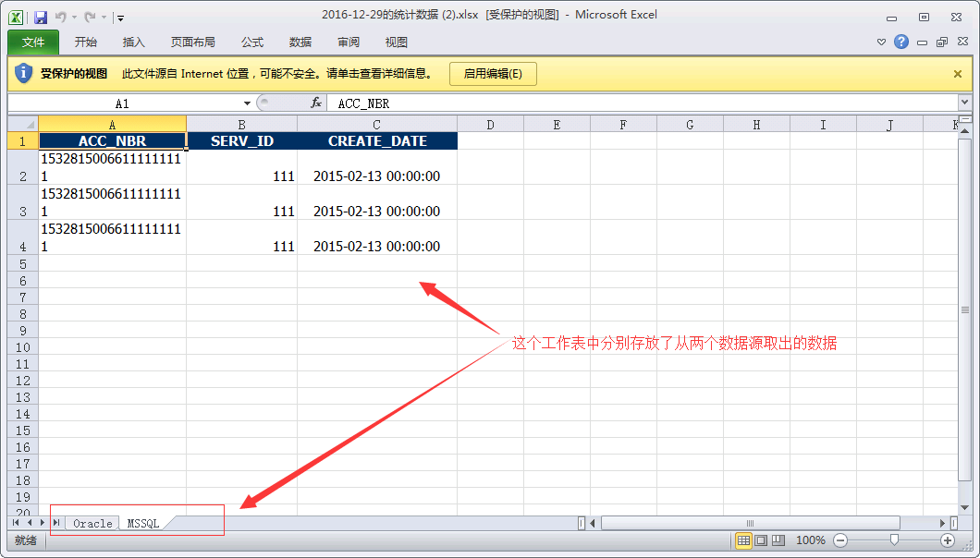The height and width of the screenshot is (558, 980).
Task: Open Excel Help question mark icon
Action: [900, 42]
